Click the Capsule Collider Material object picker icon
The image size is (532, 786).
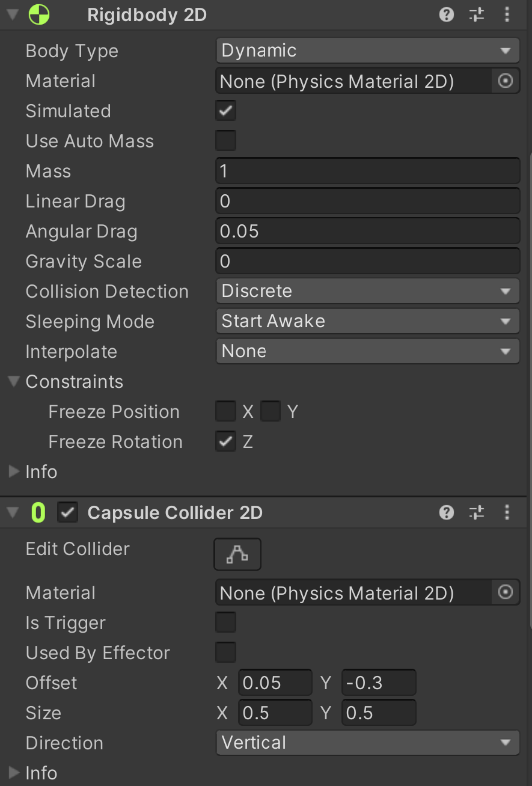click(x=506, y=592)
